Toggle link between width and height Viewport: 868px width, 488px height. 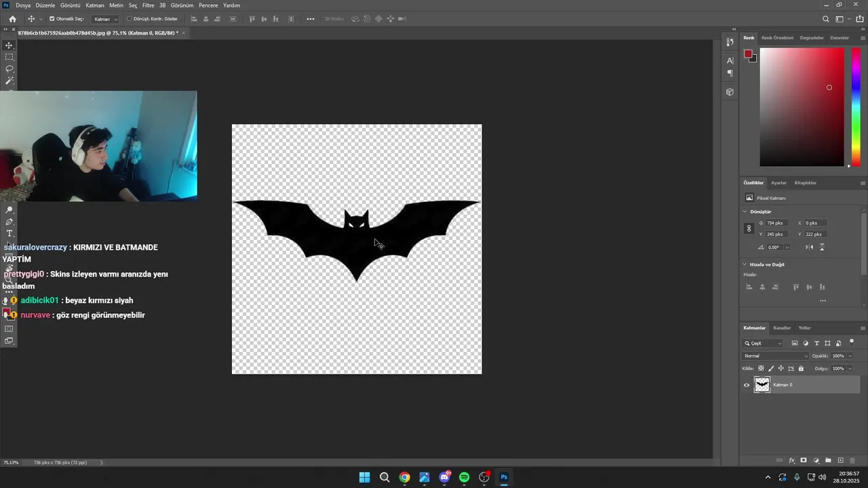pyautogui.click(x=749, y=228)
